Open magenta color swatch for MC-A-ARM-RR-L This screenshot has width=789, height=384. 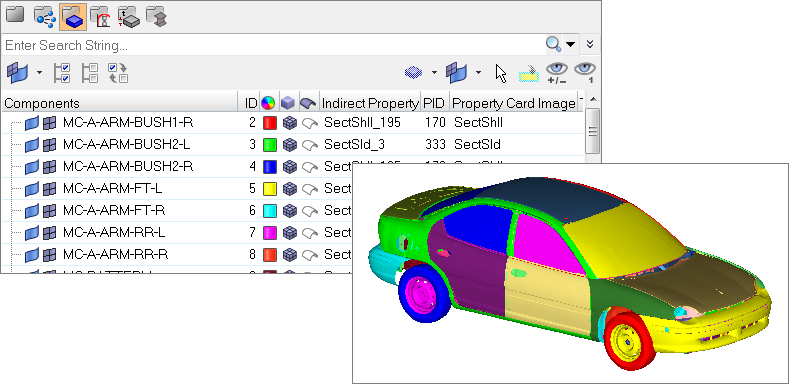pyautogui.click(x=270, y=233)
